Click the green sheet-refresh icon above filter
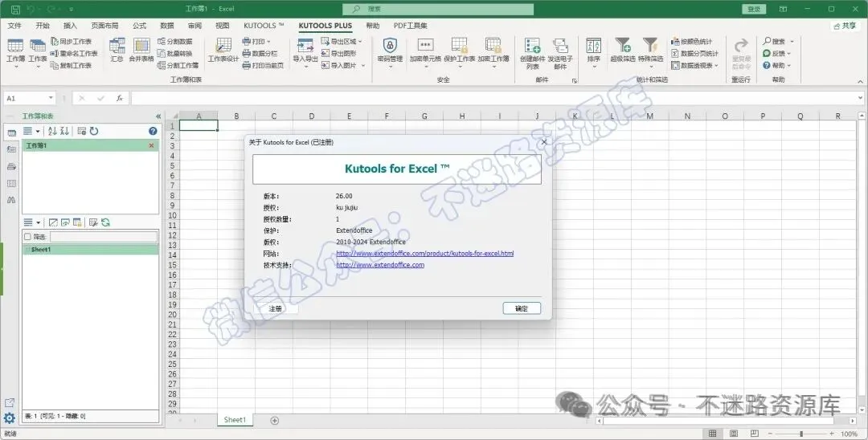 [105, 222]
